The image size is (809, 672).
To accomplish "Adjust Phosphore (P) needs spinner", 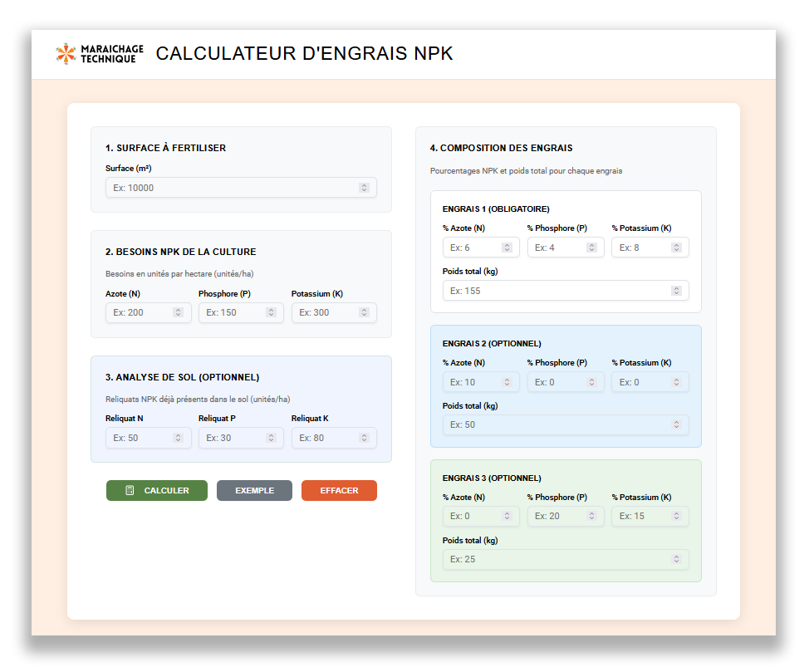I will [271, 312].
